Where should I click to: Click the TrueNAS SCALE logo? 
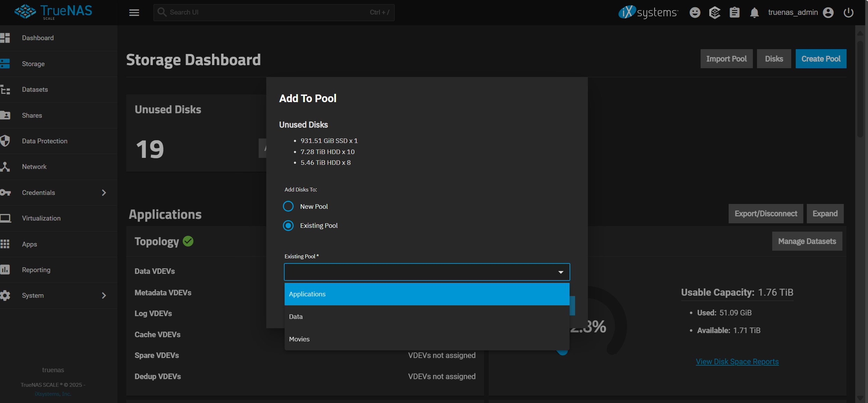point(53,12)
